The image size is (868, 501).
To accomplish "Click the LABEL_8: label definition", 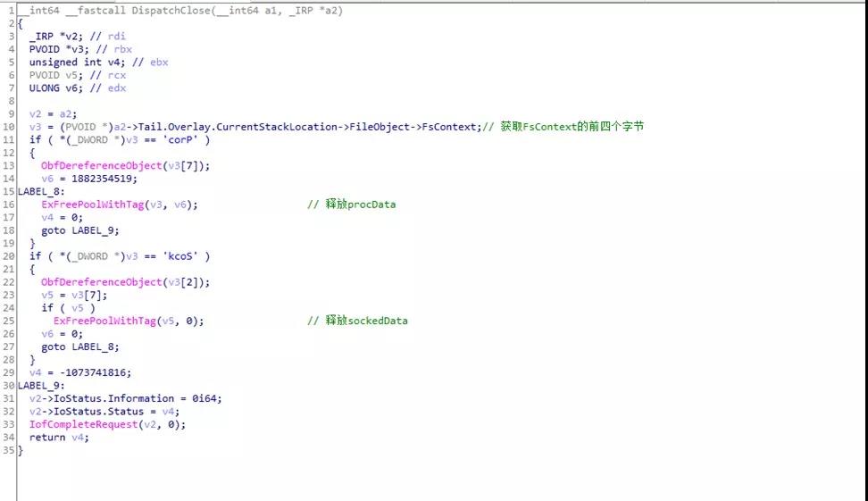I will pyautogui.click(x=41, y=191).
